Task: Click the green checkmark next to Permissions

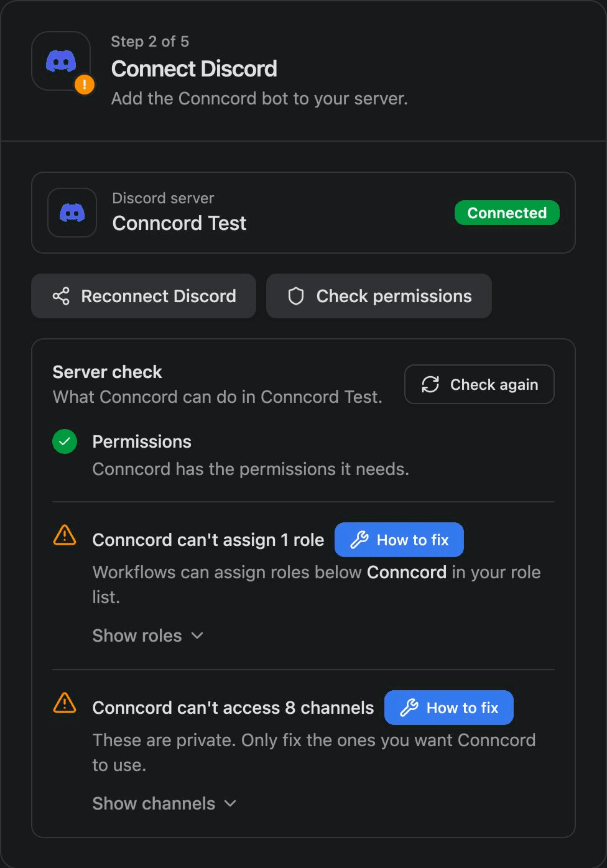Action: click(x=65, y=441)
